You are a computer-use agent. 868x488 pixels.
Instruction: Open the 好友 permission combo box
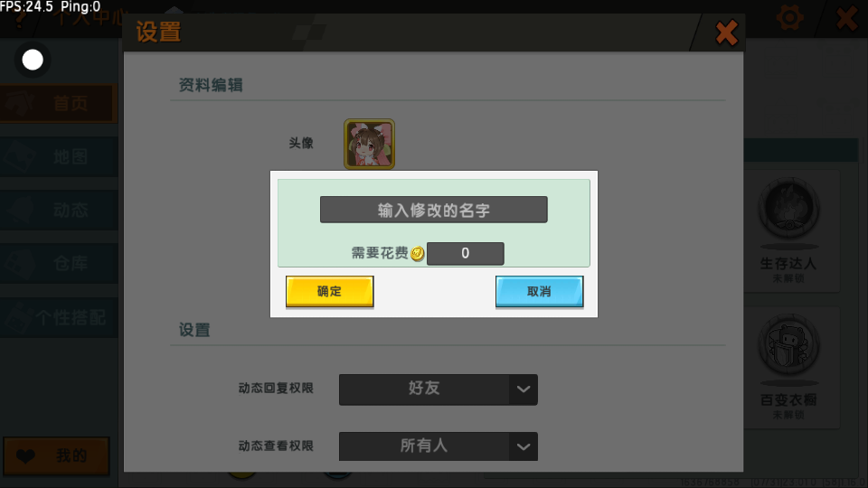pos(438,389)
